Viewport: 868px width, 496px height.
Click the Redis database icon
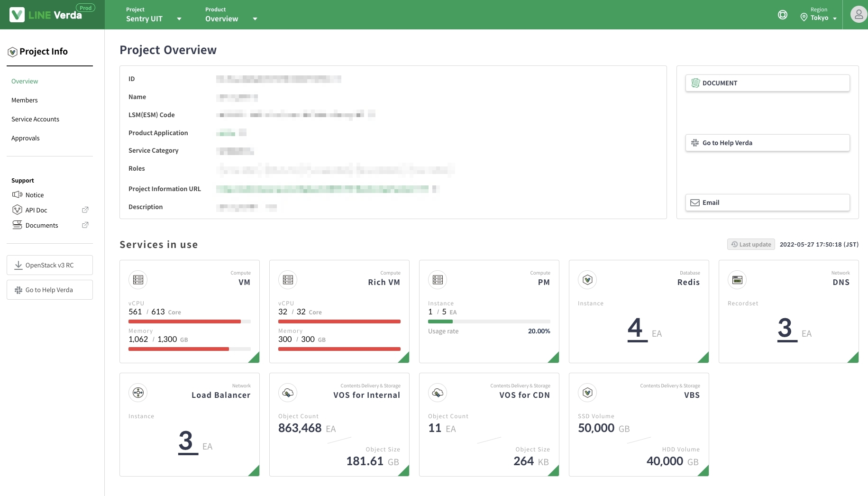[x=587, y=280]
